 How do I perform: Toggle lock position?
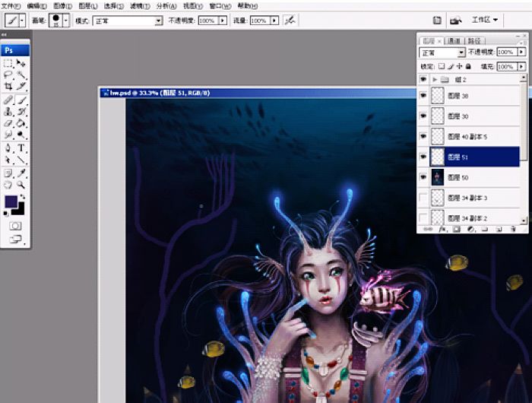tap(459, 66)
